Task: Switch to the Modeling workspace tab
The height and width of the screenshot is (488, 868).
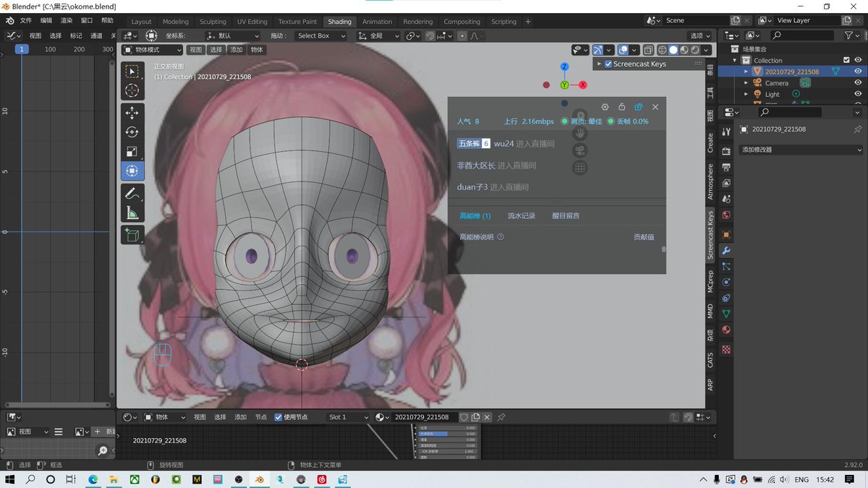Action: coord(175,22)
